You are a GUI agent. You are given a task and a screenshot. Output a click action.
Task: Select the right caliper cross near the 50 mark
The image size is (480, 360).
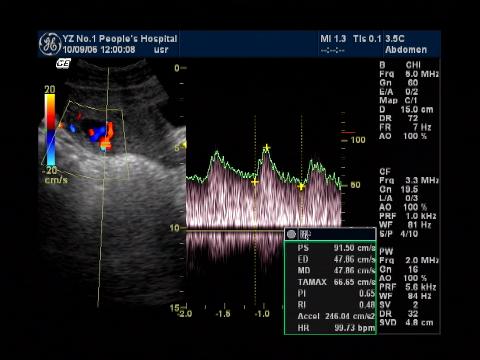(301, 187)
